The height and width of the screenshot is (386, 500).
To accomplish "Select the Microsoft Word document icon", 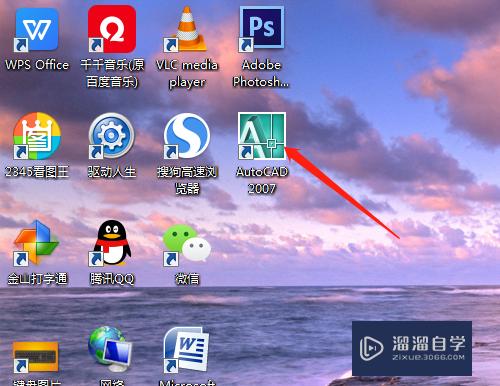I will pos(187,350).
